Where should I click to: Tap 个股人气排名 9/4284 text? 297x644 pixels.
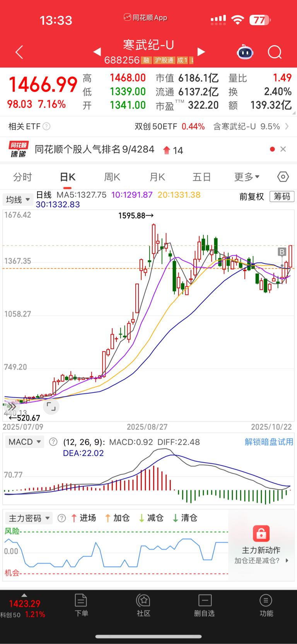point(95,149)
